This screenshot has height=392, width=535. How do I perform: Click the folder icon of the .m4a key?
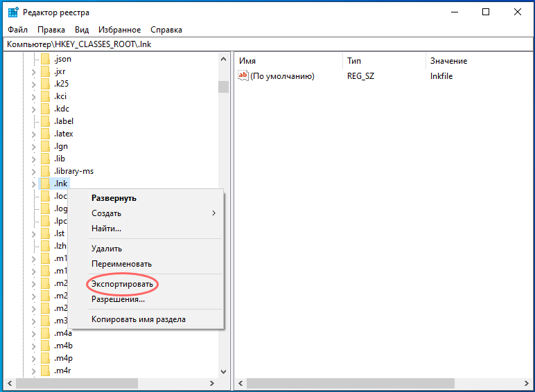pyautogui.click(x=45, y=333)
